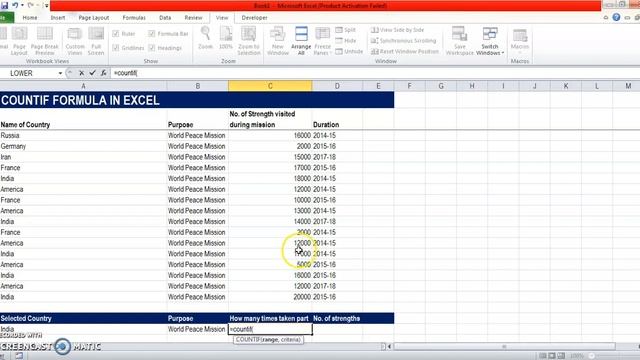Open Excel Help question mark
This screenshot has width=640, height=360.
[616, 17]
